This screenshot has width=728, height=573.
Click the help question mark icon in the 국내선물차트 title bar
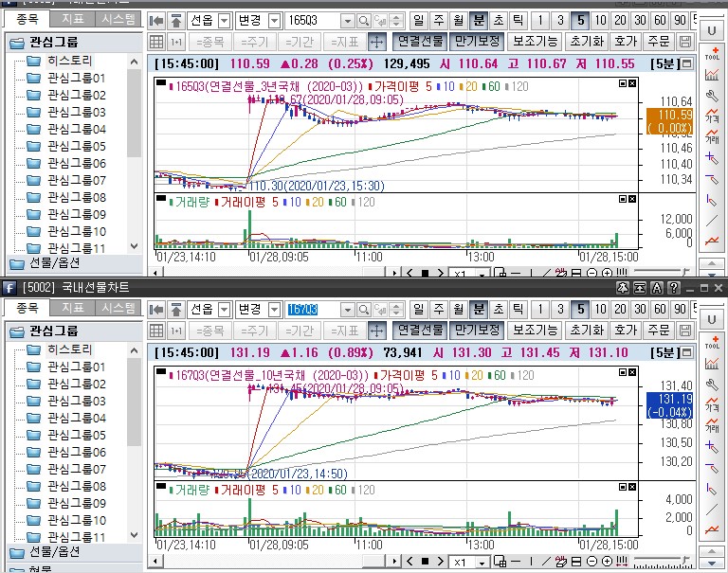point(672,287)
